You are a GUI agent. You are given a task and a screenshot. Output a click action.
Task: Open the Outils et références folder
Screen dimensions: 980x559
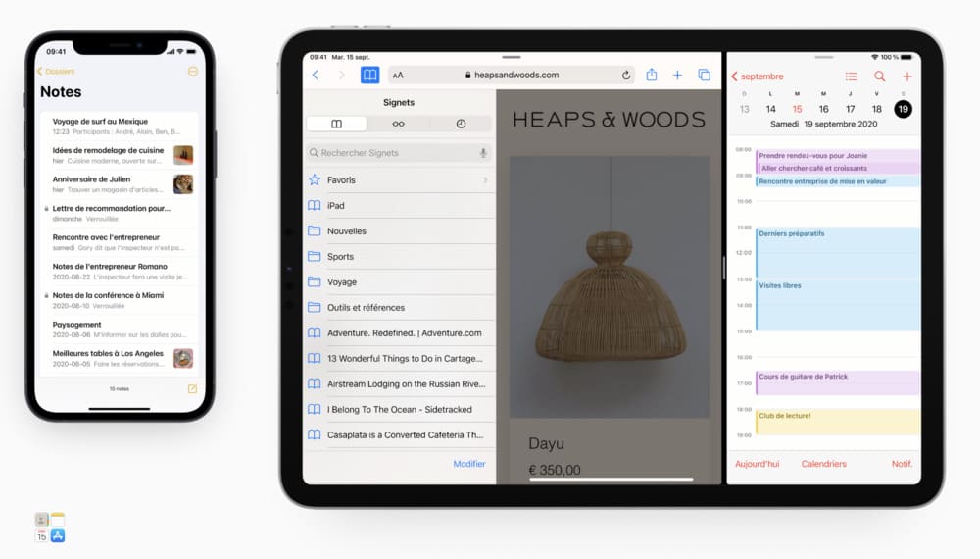(399, 308)
